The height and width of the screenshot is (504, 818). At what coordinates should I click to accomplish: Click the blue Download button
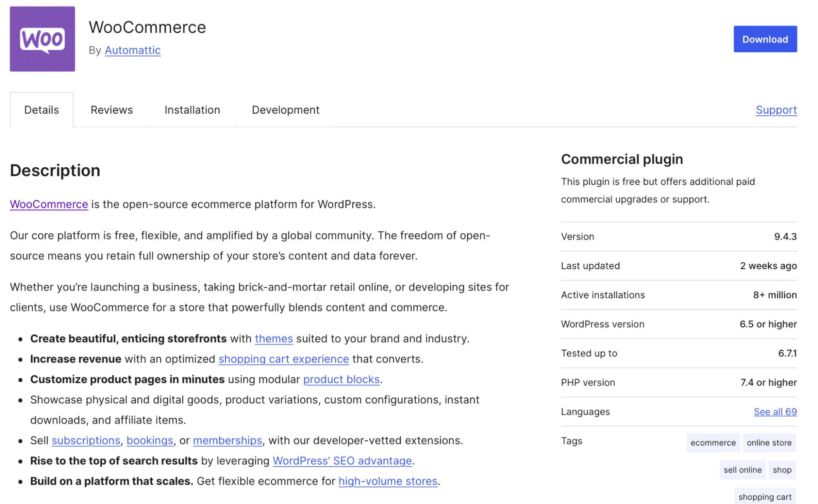pyautogui.click(x=765, y=39)
